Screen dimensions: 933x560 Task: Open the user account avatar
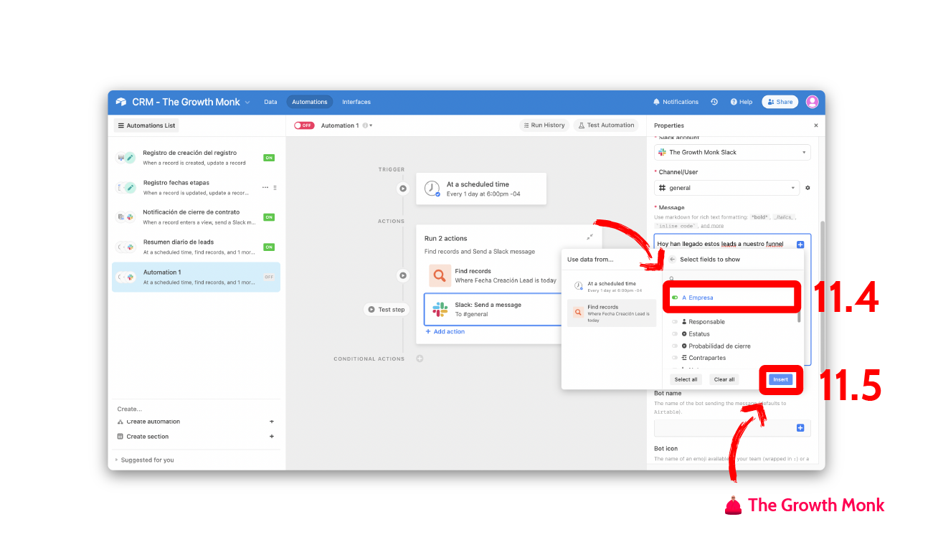812,102
